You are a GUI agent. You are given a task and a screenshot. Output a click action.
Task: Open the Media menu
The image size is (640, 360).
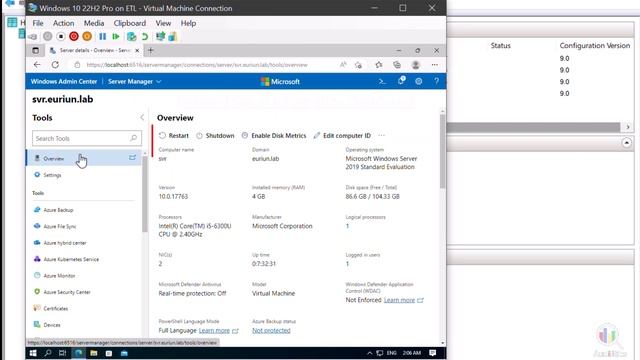pyautogui.click(x=94, y=23)
